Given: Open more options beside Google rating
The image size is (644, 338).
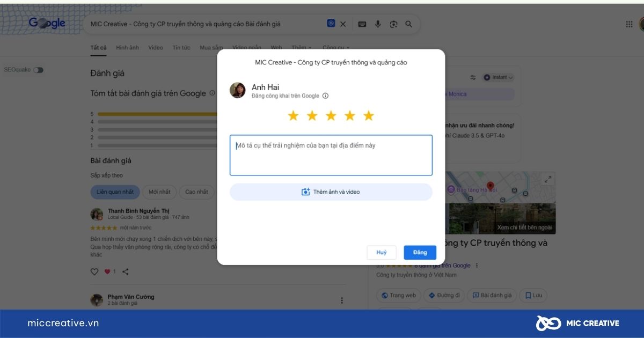Looking at the screenshot, I should (477, 266).
